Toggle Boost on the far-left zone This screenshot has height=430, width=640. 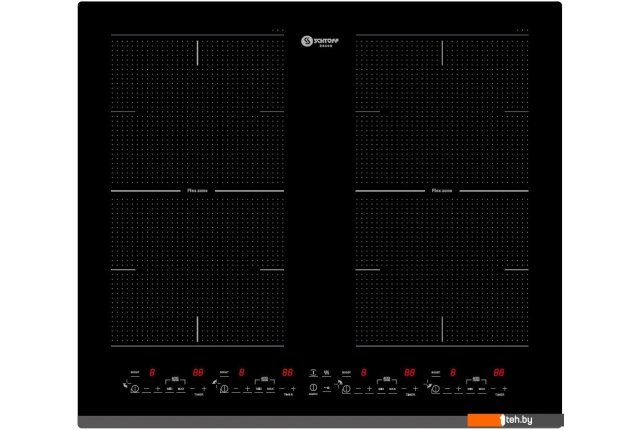pos(135,373)
